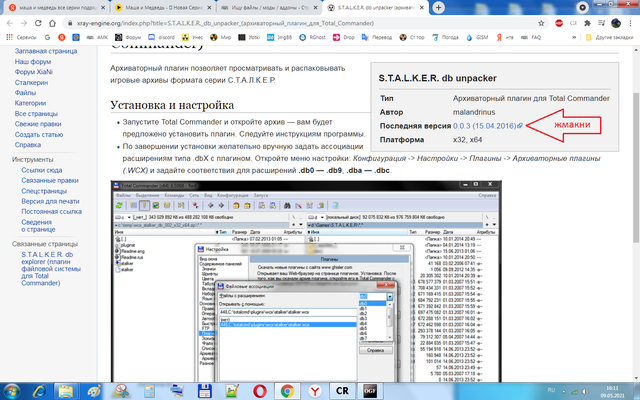Open the Сервисы apps bookmark
The height and width of the screenshot is (400, 640).
(21, 37)
